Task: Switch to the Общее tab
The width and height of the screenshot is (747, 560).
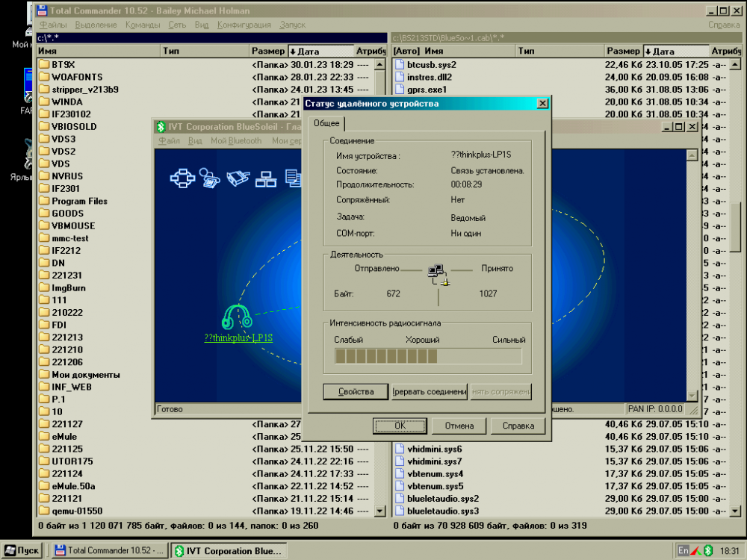Action: (326, 123)
